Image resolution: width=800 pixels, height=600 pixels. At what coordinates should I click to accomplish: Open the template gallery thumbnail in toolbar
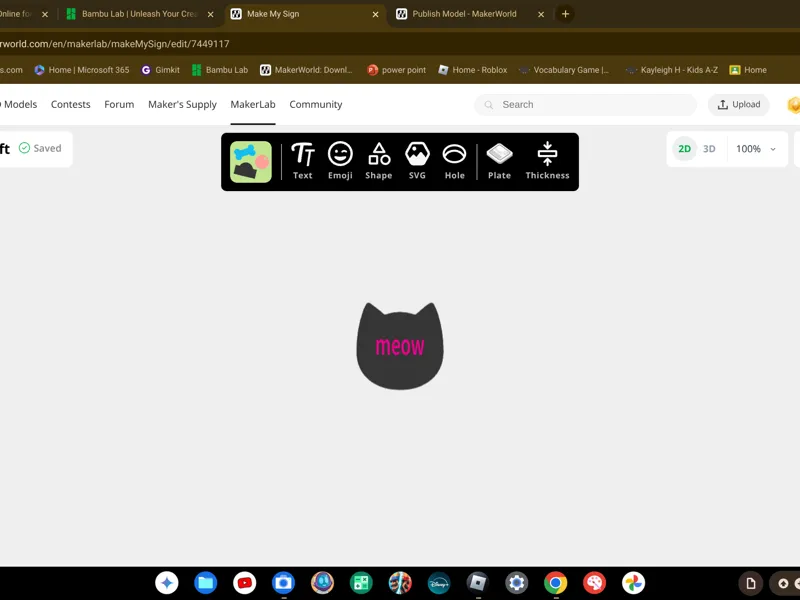pyautogui.click(x=251, y=162)
